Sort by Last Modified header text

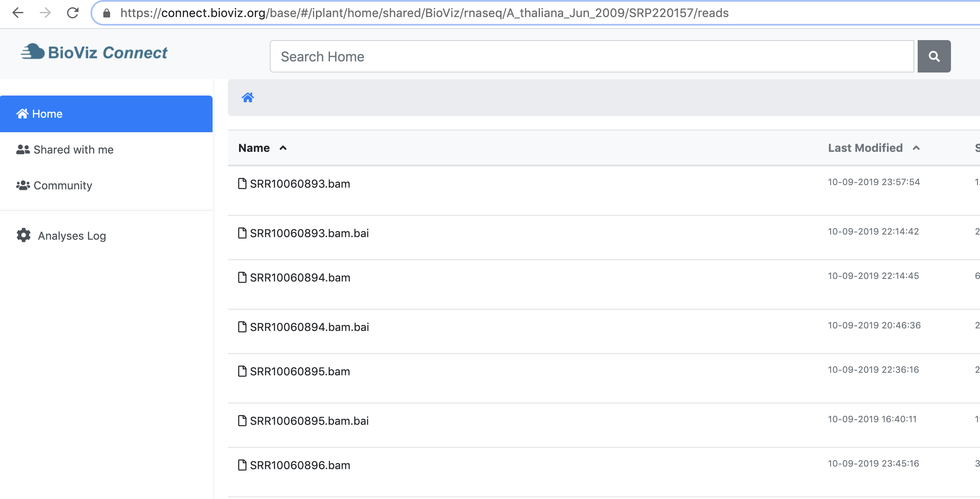pos(865,148)
